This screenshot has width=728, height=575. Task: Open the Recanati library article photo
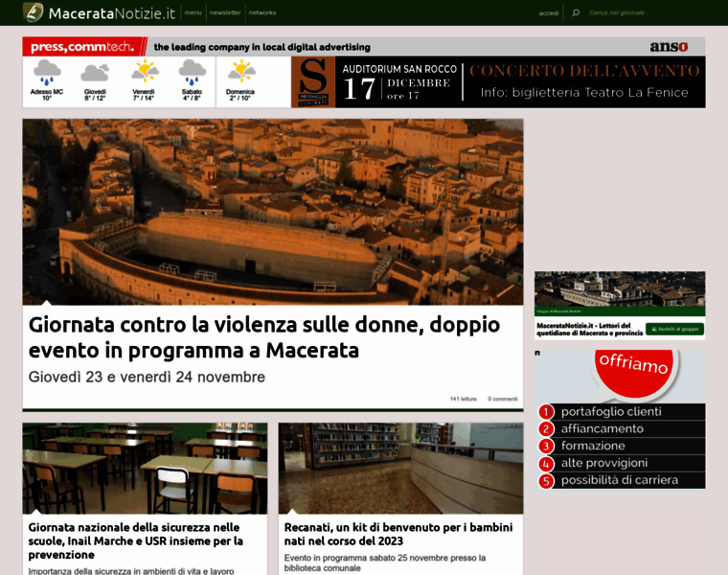pyautogui.click(x=400, y=469)
